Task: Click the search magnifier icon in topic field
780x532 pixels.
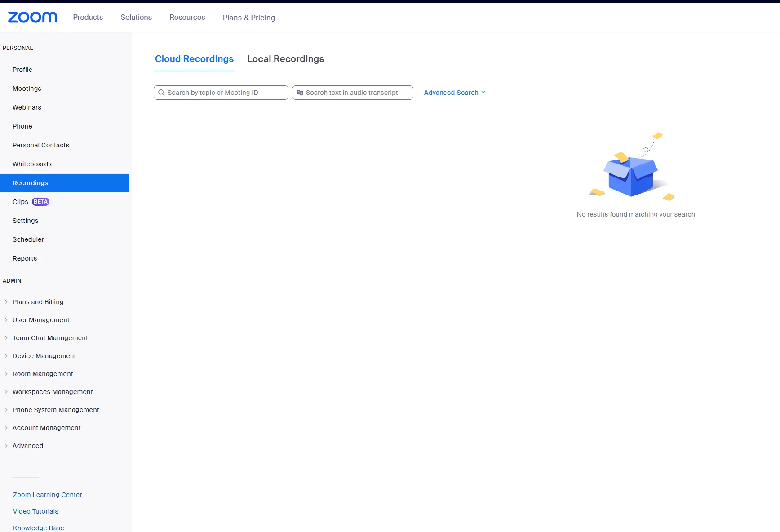Action: (161, 93)
